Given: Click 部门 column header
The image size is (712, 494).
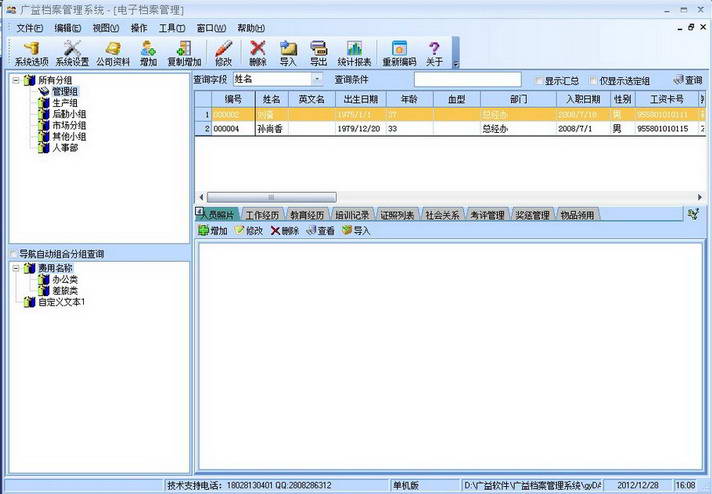Looking at the screenshot, I should point(518,99).
